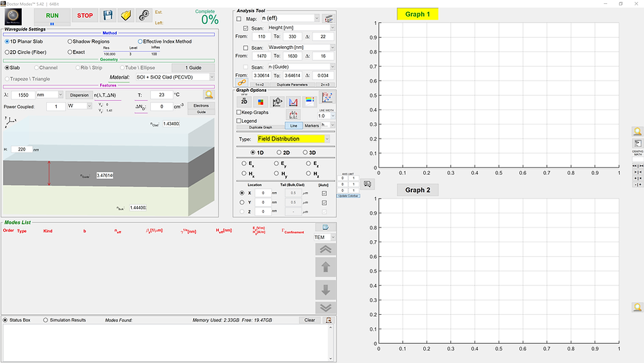Screen dimensions: 644x363
Task: Open the TEM mode filter dropdown
Action: coord(325,237)
